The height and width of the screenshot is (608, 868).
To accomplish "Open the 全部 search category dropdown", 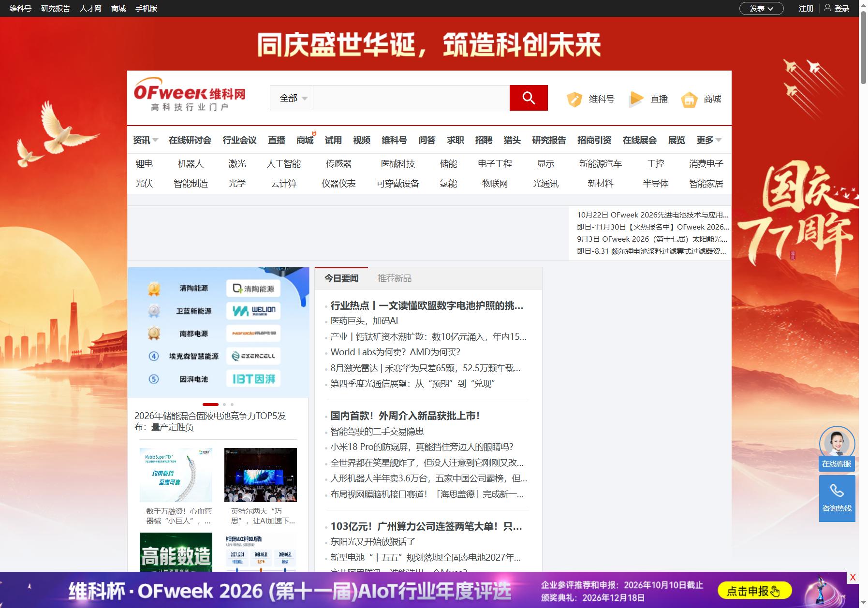I will click(x=292, y=98).
